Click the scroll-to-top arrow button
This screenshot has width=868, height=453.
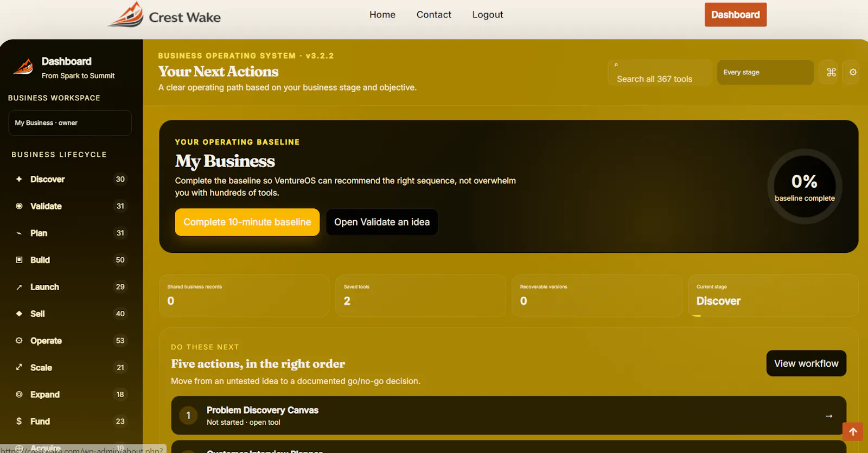[853, 432]
